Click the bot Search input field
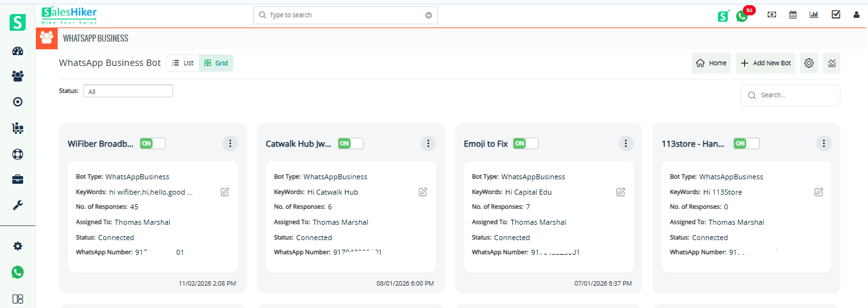 point(796,95)
